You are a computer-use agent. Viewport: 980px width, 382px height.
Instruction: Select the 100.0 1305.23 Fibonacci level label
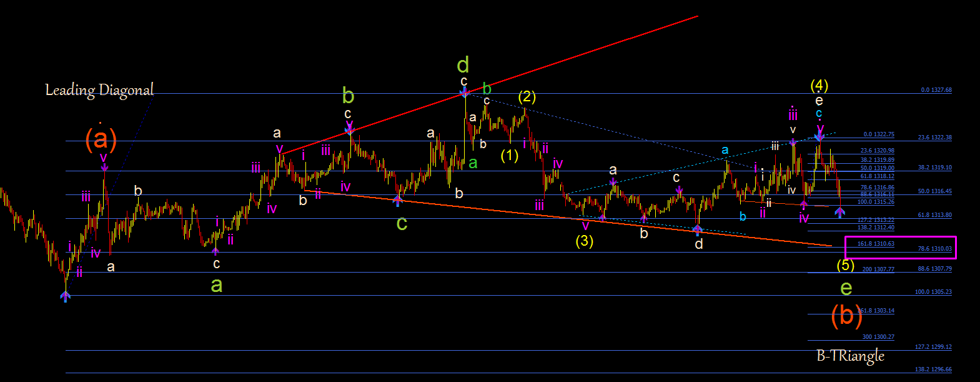pos(933,292)
